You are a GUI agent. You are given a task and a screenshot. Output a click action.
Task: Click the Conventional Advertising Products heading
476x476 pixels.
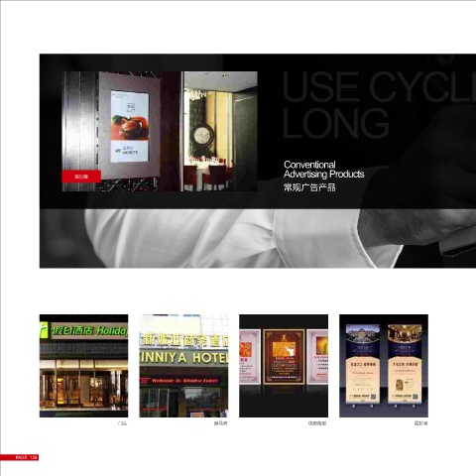(324, 170)
